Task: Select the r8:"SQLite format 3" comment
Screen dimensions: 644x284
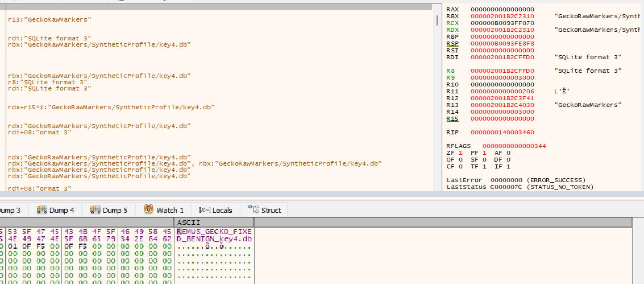Action: (x=47, y=82)
